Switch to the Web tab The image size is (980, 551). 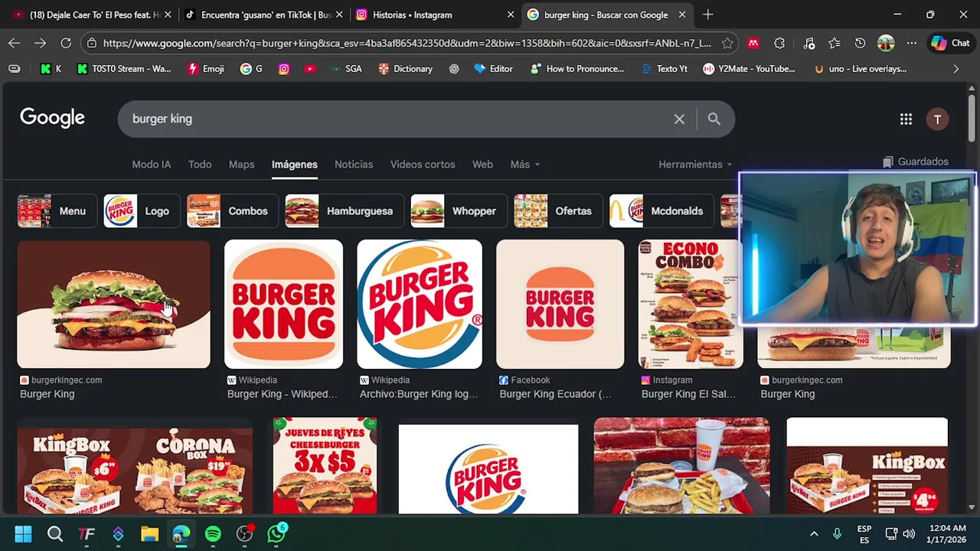pos(482,165)
